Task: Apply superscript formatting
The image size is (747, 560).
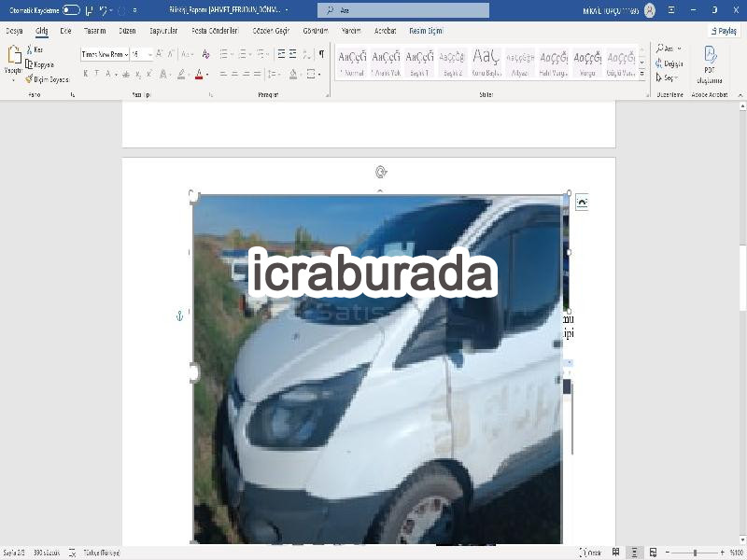Action: 149,74
